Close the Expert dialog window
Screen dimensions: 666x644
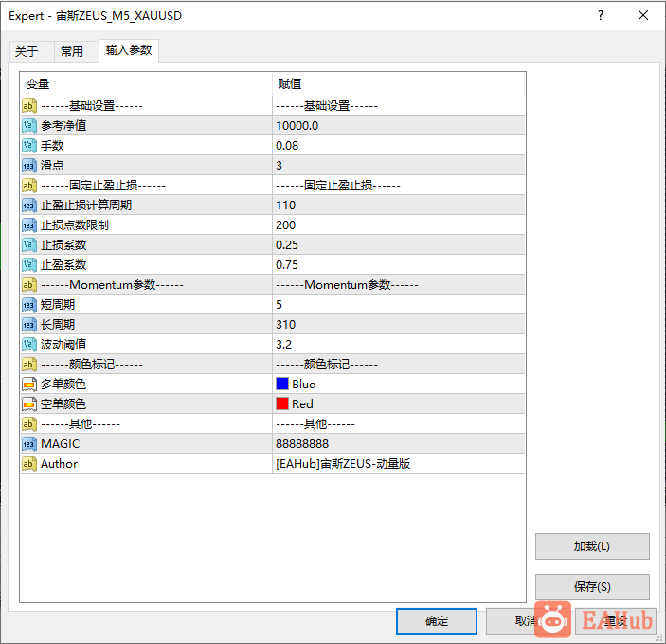click(x=643, y=16)
